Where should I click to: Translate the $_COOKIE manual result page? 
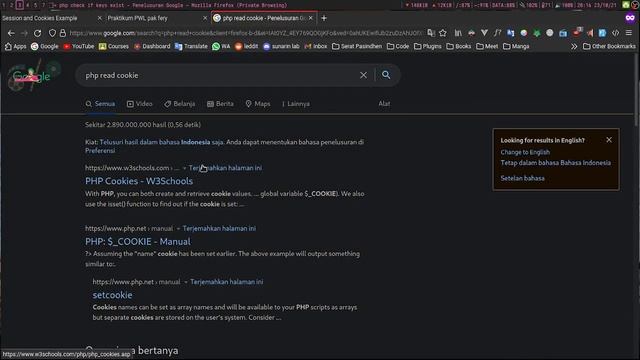[219, 228]
